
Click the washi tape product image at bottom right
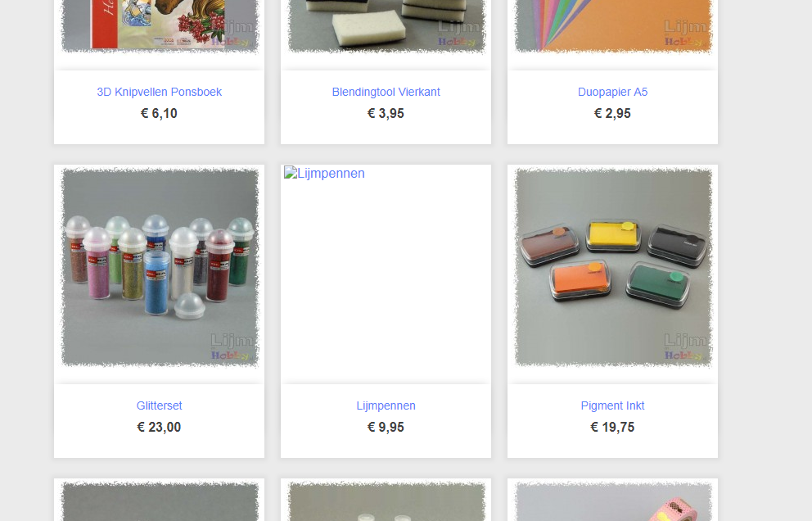pos(613,501)
